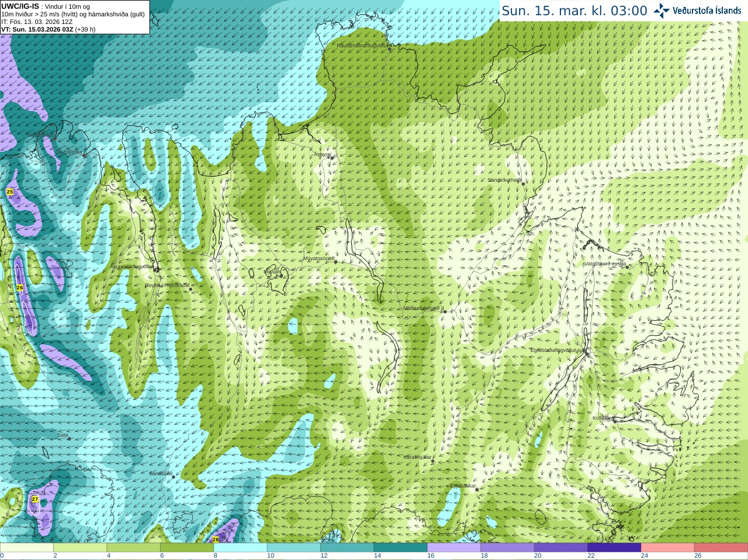
Task: Click the Mývatnsöræfi station label
Action: [x=319, y=258]
